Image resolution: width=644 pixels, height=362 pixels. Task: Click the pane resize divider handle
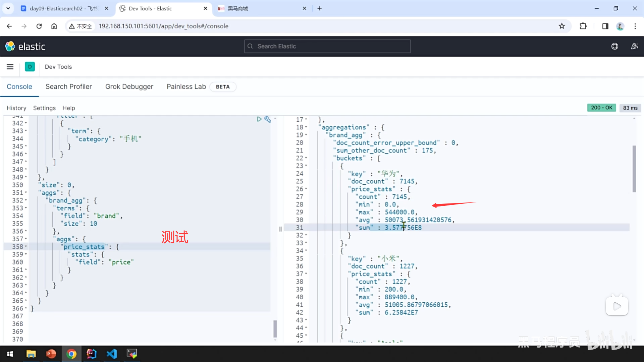(x=280, y=229)
